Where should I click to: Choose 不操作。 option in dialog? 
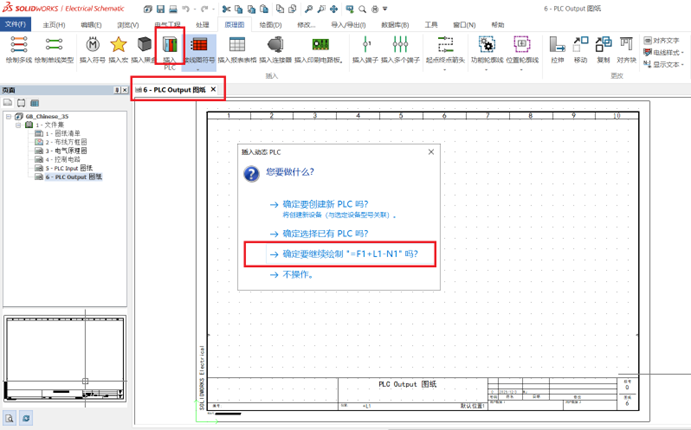[292, 274]
